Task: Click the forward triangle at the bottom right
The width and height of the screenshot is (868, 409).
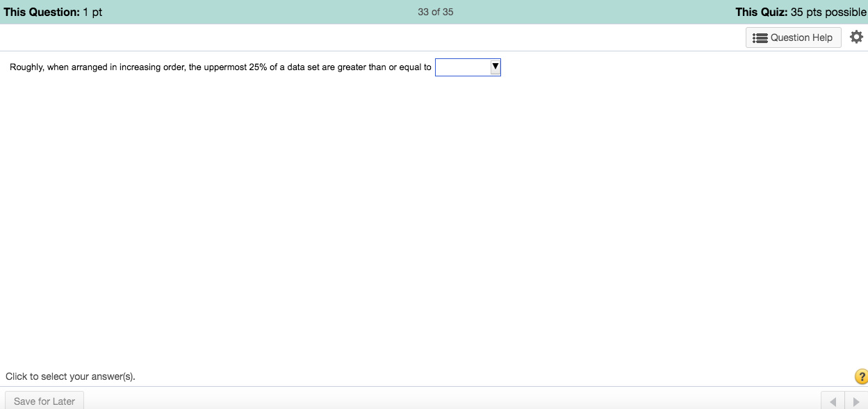Action: click(x=855, y=401)
